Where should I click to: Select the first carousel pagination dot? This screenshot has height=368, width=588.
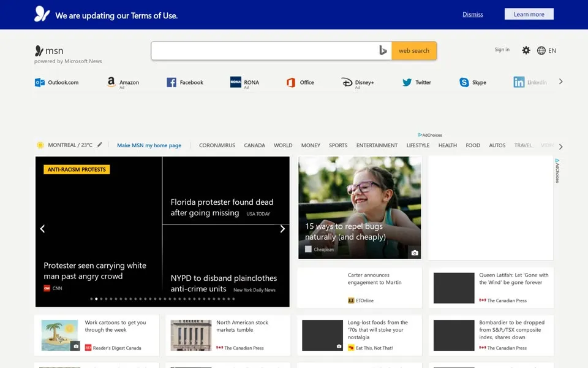(91, 299)
